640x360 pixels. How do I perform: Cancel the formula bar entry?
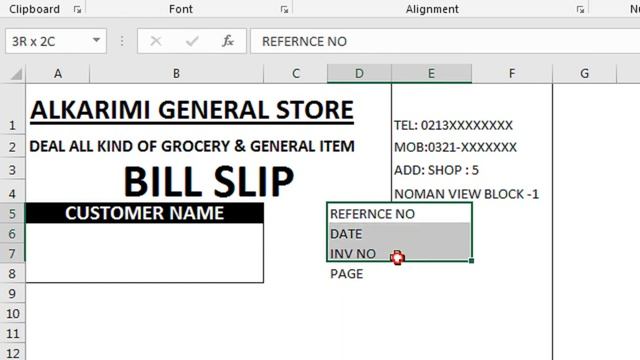point(156,41)
